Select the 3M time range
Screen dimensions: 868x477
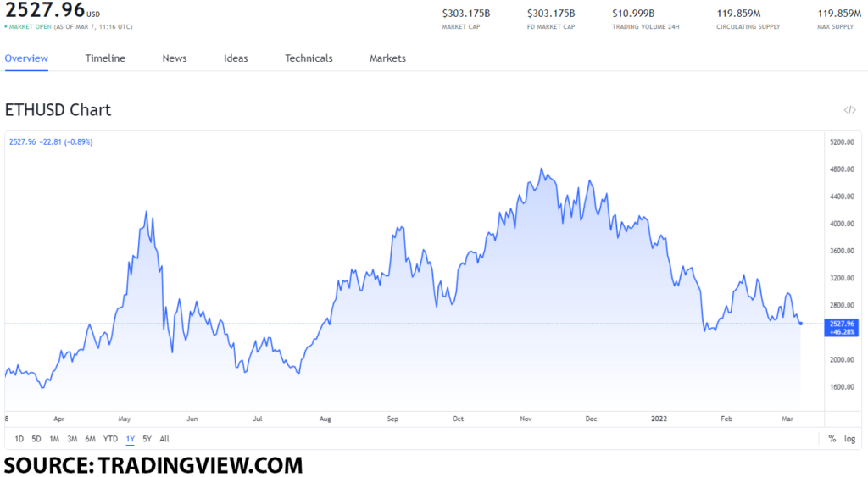coord(72,439)
